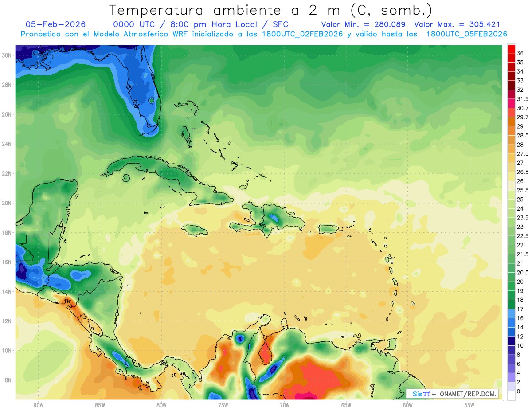The width and height of the screenshot is (532, 411).
Task: Click the legend swatch between 8 and 10
Action: pyautogui.click(x=511, y=350)
